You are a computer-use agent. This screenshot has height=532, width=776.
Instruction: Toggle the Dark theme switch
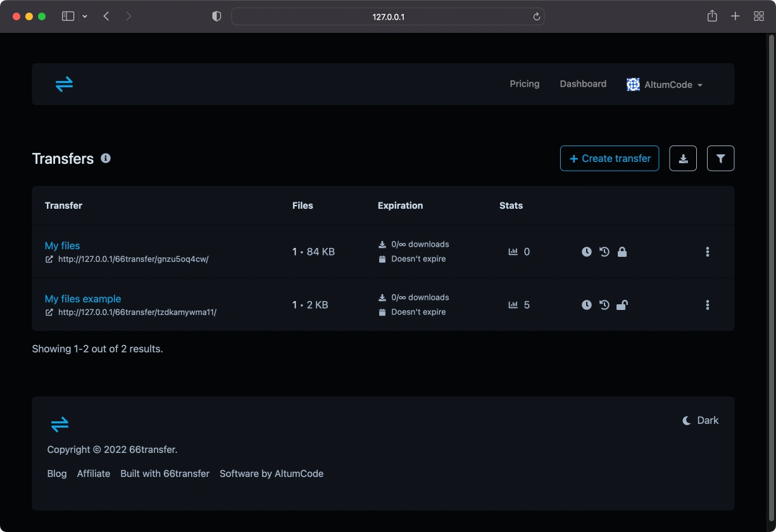700,421
